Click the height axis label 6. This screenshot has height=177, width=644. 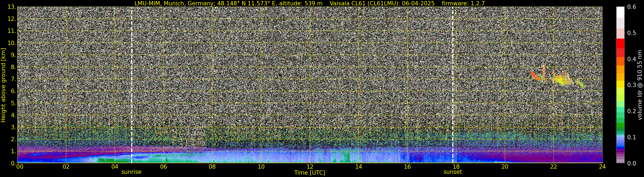click(13, 91)
